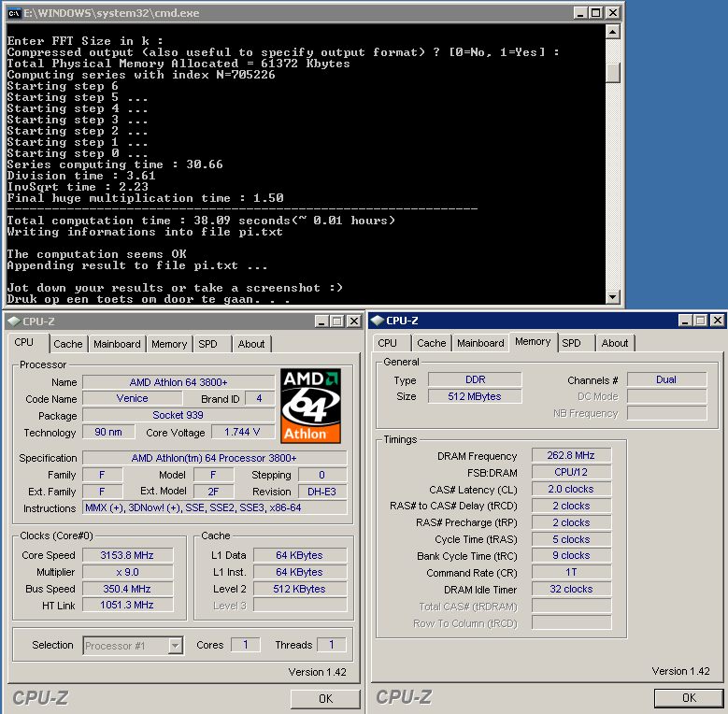This screenshot has height=714, width=728.
Task: Open Cache tab in right CPU-Z window
Action: (432, 343)
